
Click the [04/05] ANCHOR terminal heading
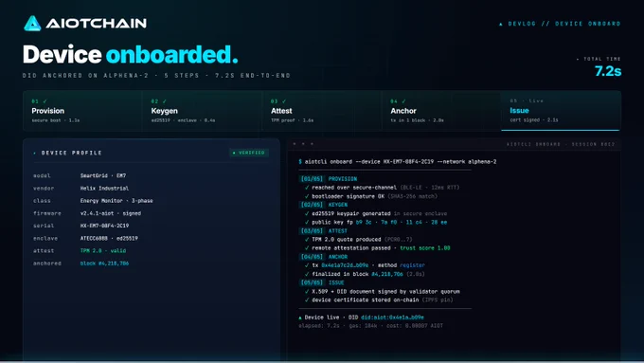(x=324, y=257)
